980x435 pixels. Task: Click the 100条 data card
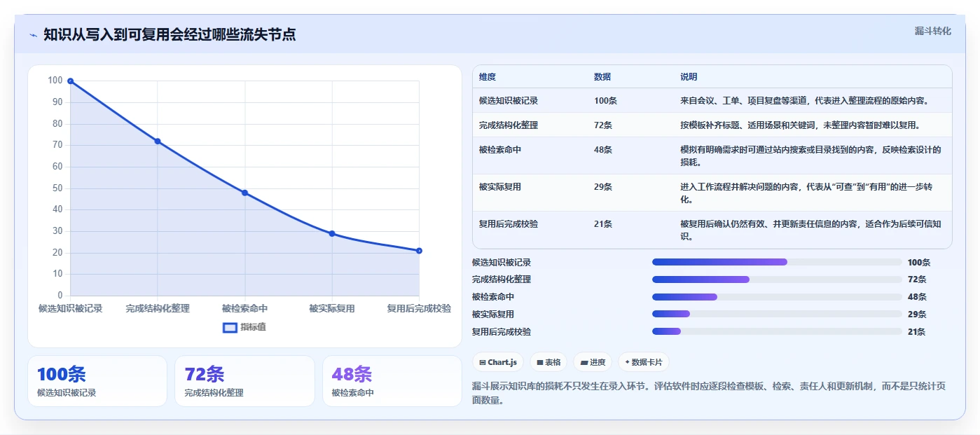pyautogui.click(x=97, y=381)
